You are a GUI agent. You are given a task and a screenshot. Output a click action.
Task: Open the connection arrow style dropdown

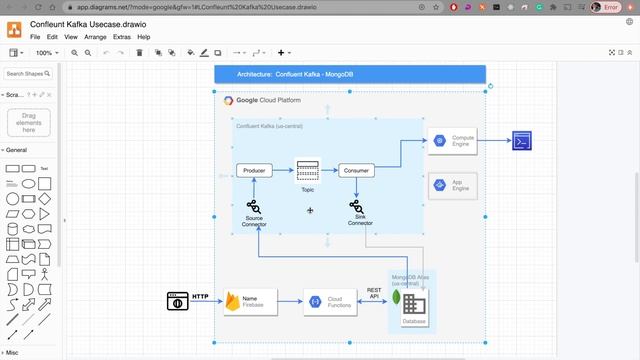239,53
